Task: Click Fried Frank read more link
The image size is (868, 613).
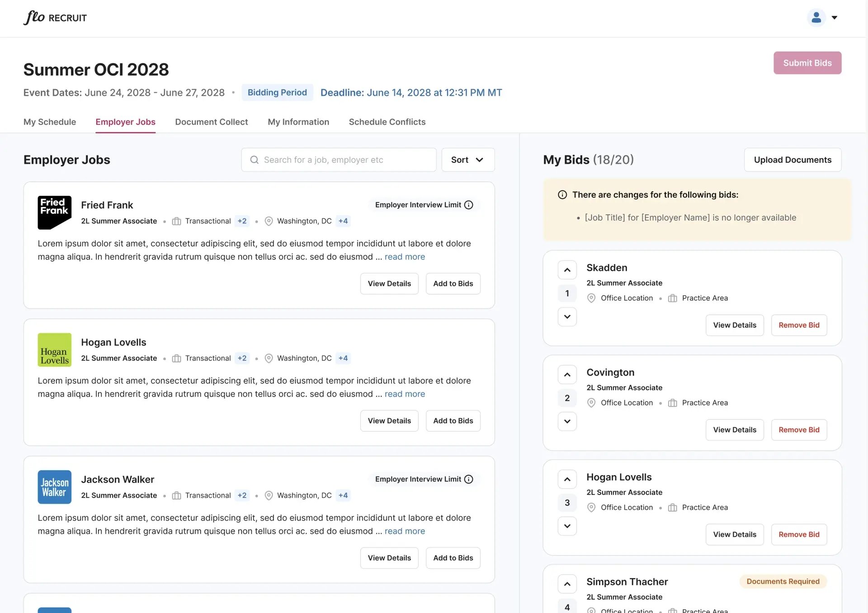Action: pos(405,257)
